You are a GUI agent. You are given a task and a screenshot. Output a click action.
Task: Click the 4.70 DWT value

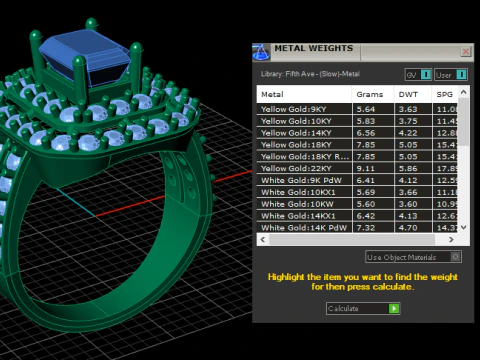coord(408,228)
